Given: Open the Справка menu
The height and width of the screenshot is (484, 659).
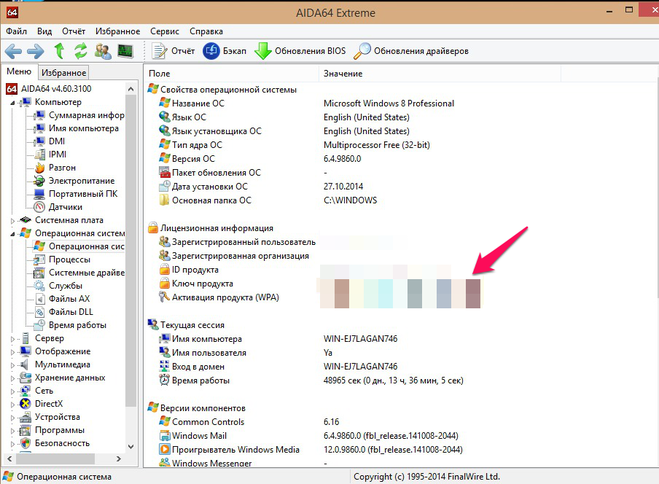Looking at the screenshot, I should (x=206, y=31).
